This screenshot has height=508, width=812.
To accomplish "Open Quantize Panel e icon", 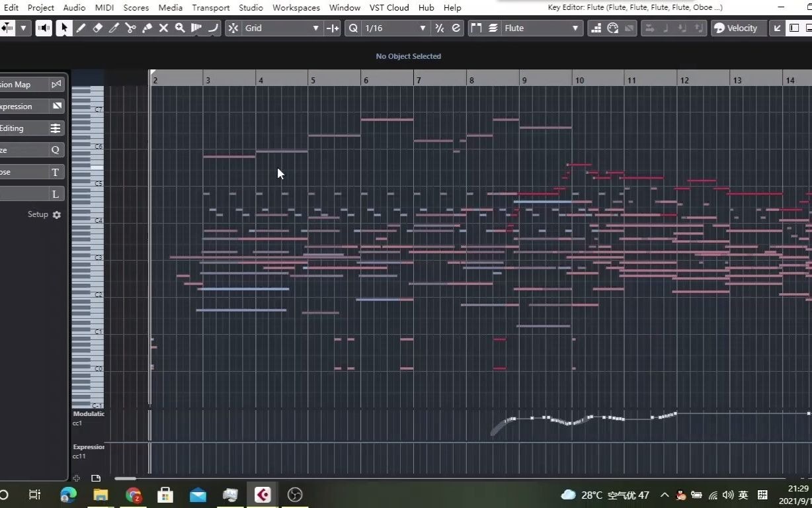I will point(456,28).
